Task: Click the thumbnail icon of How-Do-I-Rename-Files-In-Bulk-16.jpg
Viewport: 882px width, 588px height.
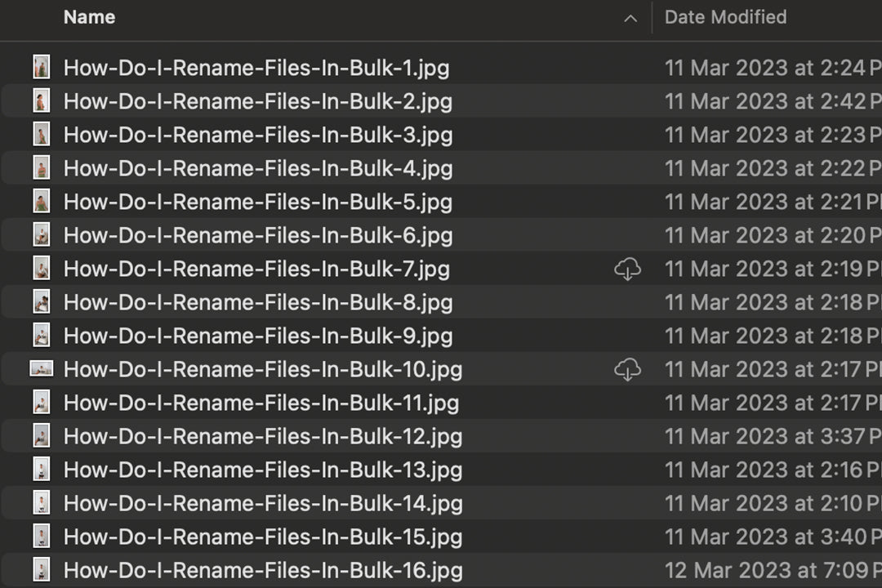Action: pos(42,569)
